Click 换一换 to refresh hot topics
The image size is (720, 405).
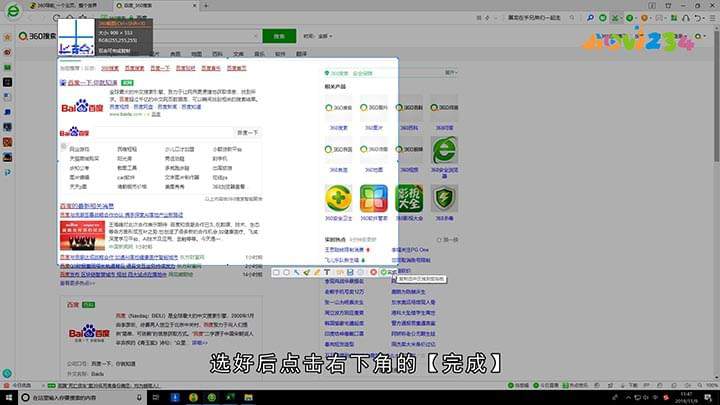click(448, 240)
